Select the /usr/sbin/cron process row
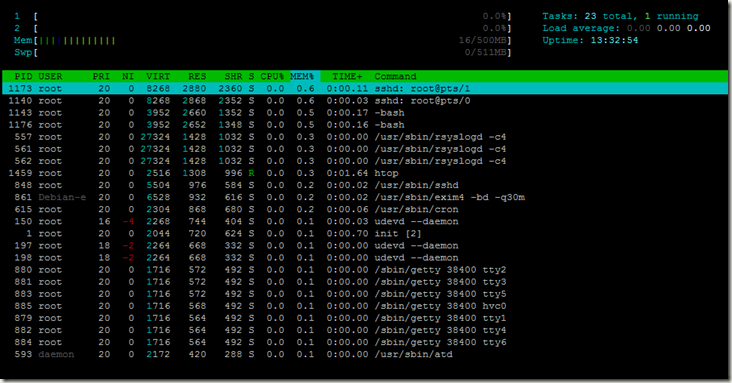732x383 pixels. 365,209
